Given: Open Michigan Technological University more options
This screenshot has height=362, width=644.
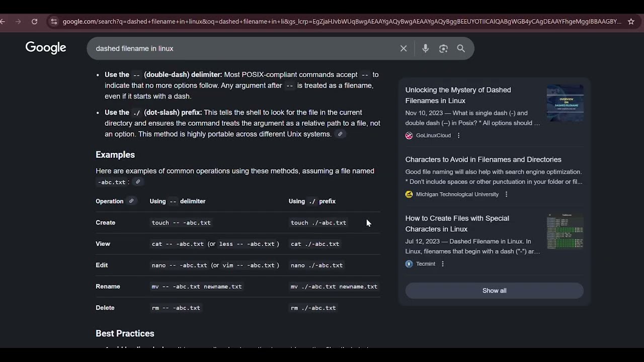Looking at the screenshot, I should [x=506, y=194].
